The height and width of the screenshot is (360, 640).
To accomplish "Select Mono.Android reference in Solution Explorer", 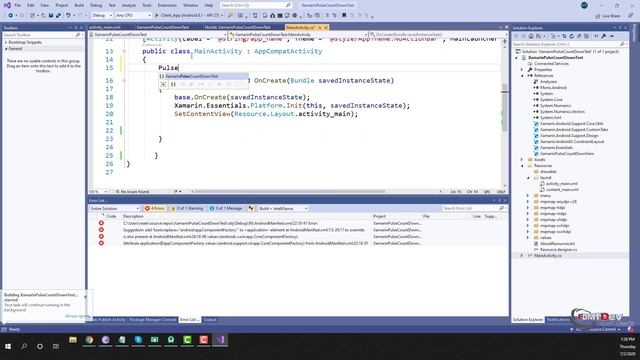I will [x=553, y=88].
